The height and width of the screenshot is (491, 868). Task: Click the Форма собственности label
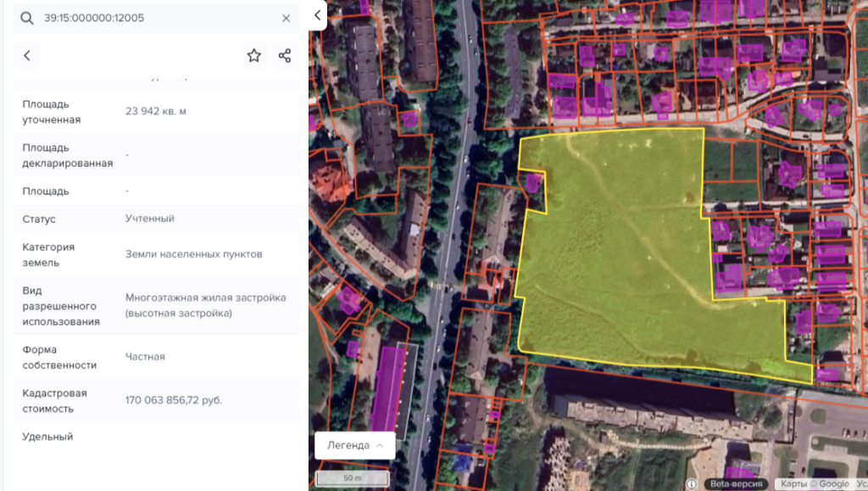point(59,358)
